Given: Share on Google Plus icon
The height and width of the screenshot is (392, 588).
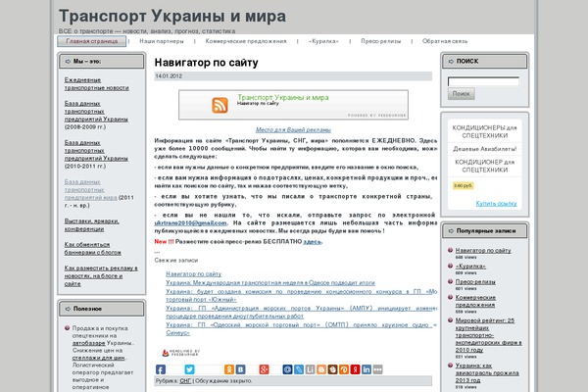Looking at the screenshot, I should [x=264, y=369].
